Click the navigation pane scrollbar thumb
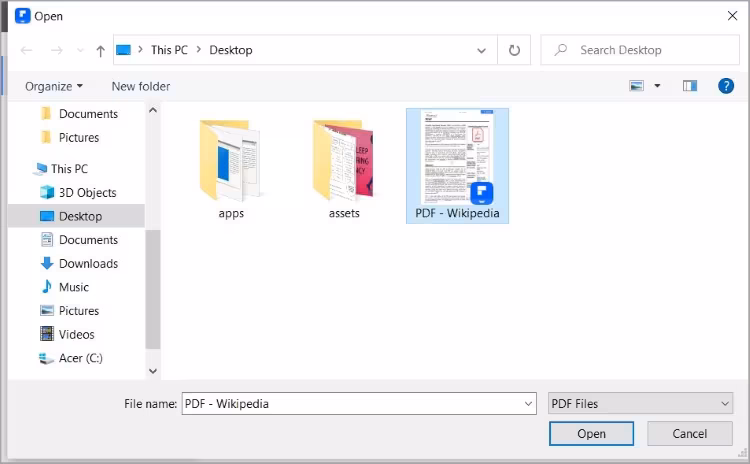Viewport: 750px width, 464px height. tap(153, 289)
